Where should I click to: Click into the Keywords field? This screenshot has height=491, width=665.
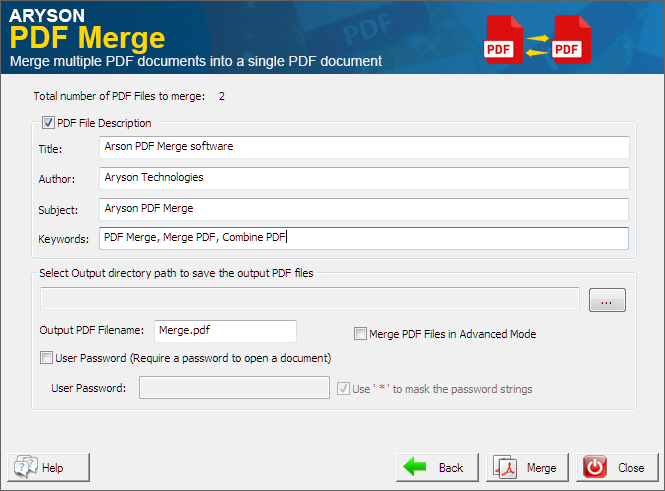[364, 238]
